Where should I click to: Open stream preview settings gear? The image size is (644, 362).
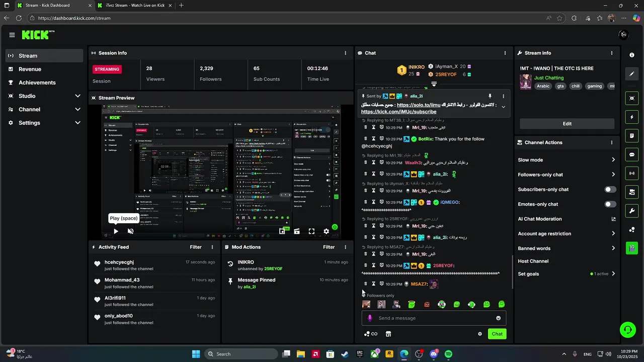326,231
